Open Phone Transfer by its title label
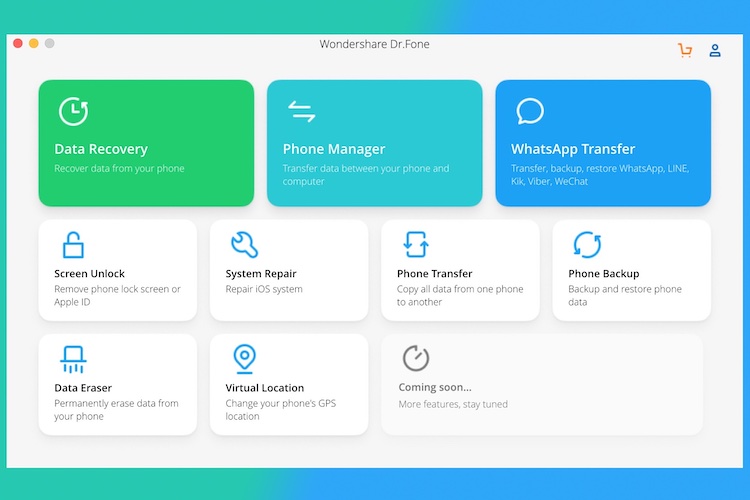The image size is (750, 500). coord(434,273)
